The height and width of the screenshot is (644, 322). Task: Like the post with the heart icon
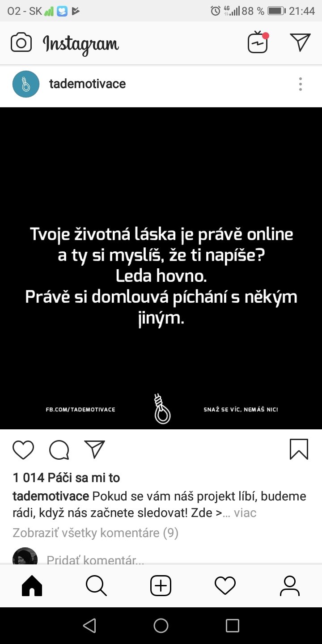click(23, 450)
